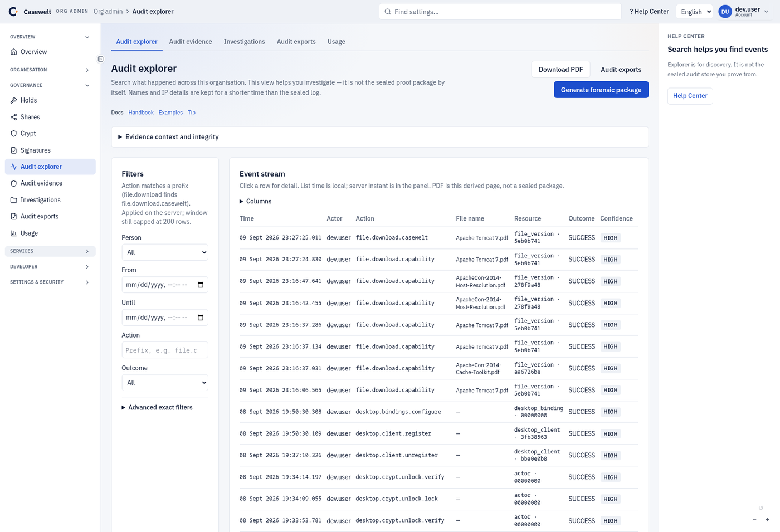
Task: Click the Signatures document icon
Action: 14,150
